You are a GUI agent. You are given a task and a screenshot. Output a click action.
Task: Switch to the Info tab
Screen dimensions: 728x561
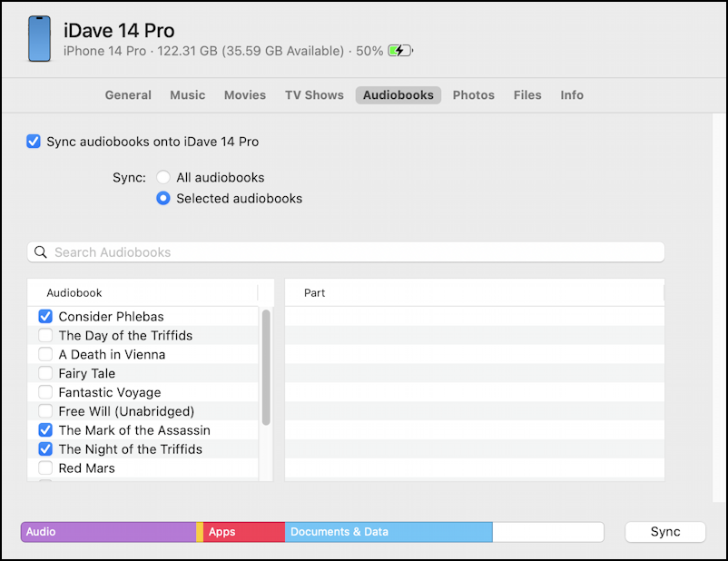click(x=572, y=95)
